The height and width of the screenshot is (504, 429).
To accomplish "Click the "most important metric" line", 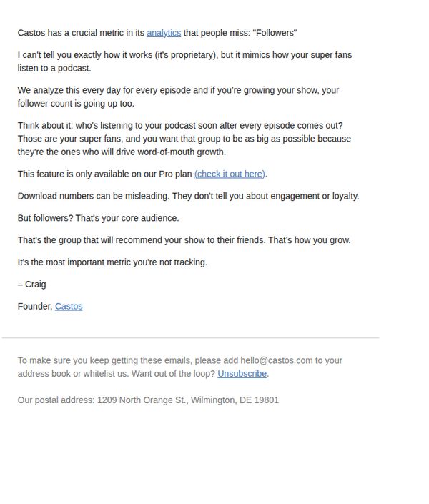I will [112, 262].
